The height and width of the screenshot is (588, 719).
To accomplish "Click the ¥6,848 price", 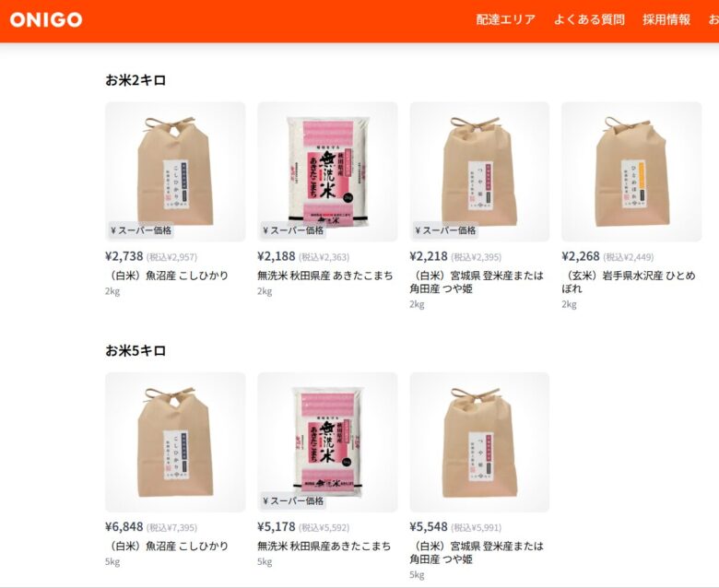I will [124, 526].
